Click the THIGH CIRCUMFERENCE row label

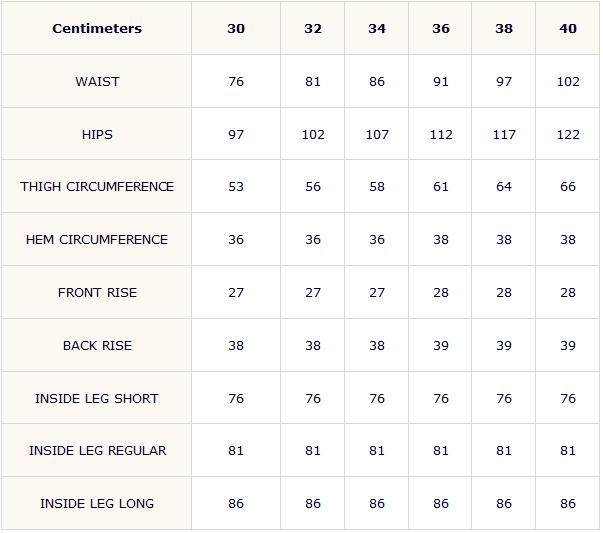97,187
